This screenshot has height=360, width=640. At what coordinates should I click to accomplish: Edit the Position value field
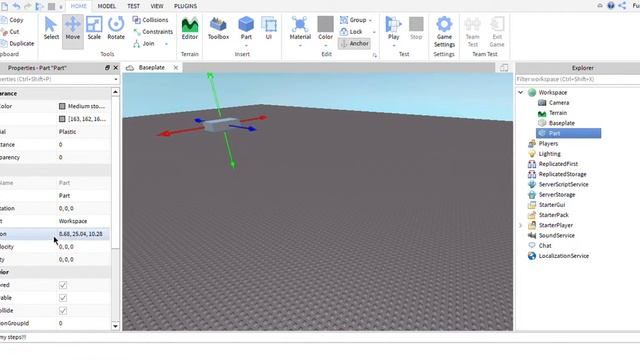(x=83, y=234)
